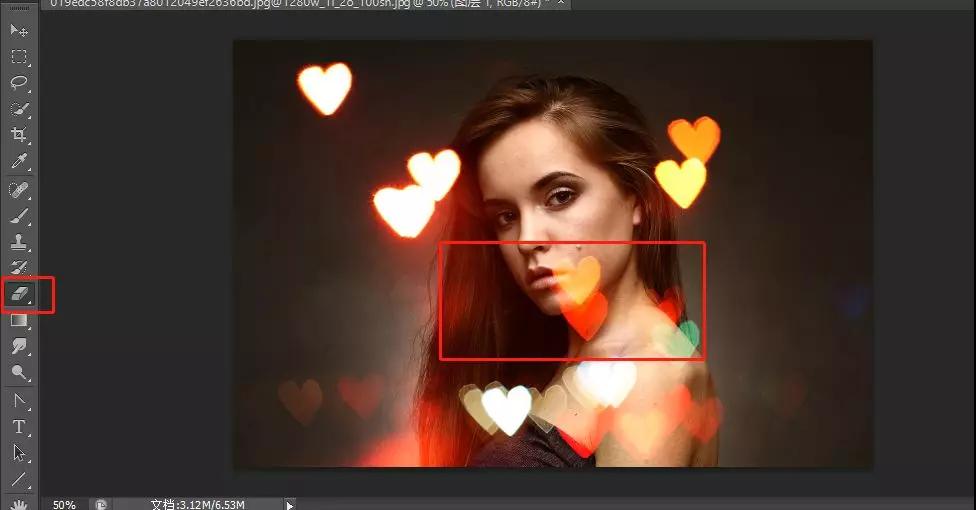This screenshot has height=510, width=976.
Task: Activate the Path Selection tool
Action: (19, 452)
